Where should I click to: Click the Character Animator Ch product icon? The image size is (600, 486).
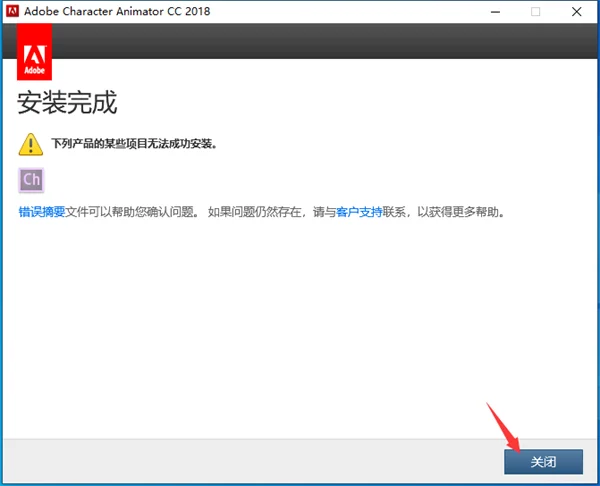31,179
